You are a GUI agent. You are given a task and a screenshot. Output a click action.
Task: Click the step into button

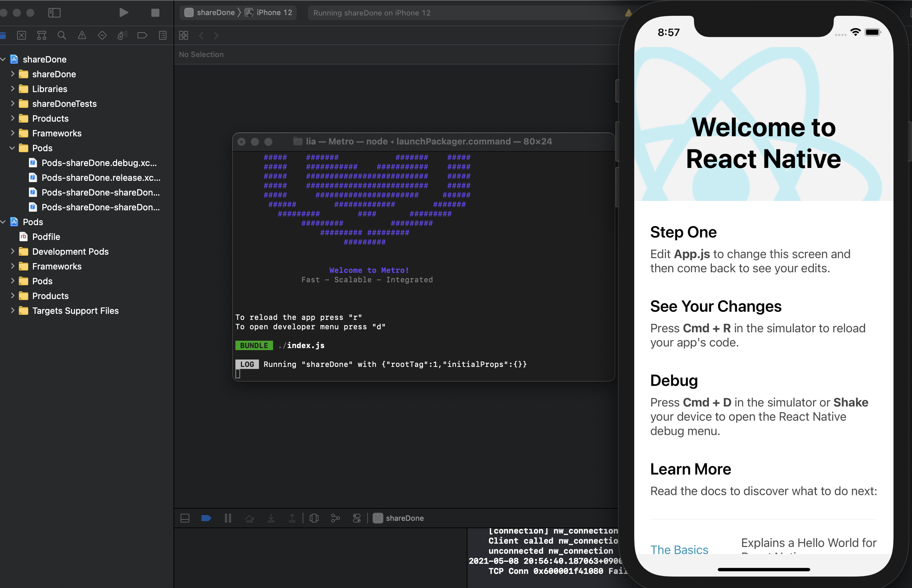[x=271, y=518]
